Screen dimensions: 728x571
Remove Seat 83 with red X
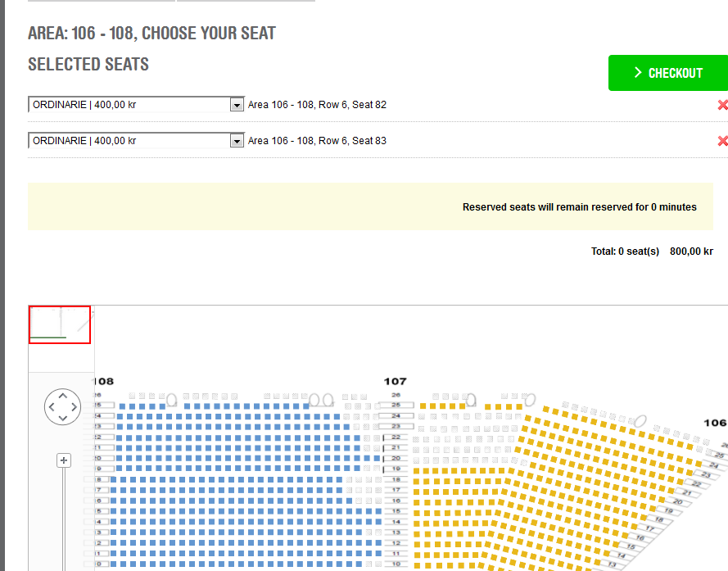(x=722, y=141)
